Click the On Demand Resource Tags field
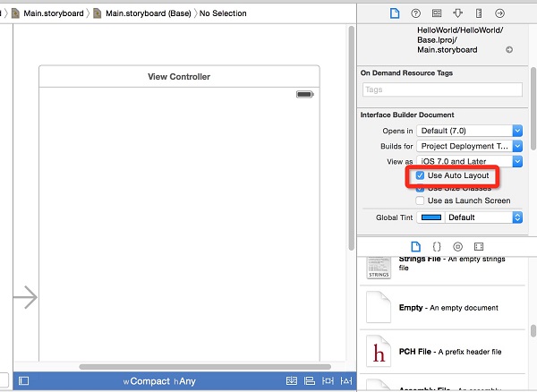 pyautogui.click(x=442, y=89)
